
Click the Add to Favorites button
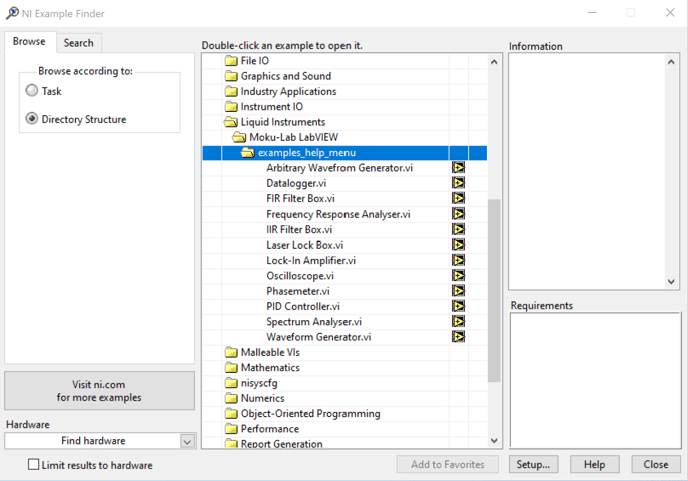click(448, 464)
